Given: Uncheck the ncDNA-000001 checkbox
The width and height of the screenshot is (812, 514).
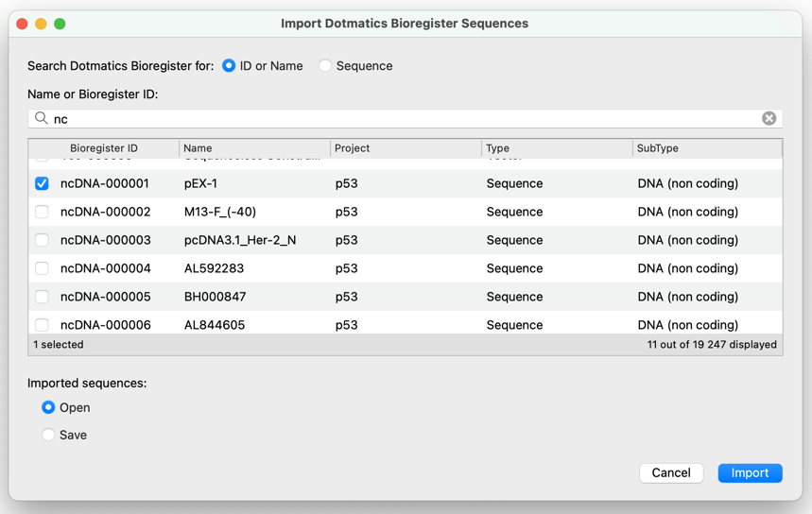Looking at the screenshot, I should [42, 183].
